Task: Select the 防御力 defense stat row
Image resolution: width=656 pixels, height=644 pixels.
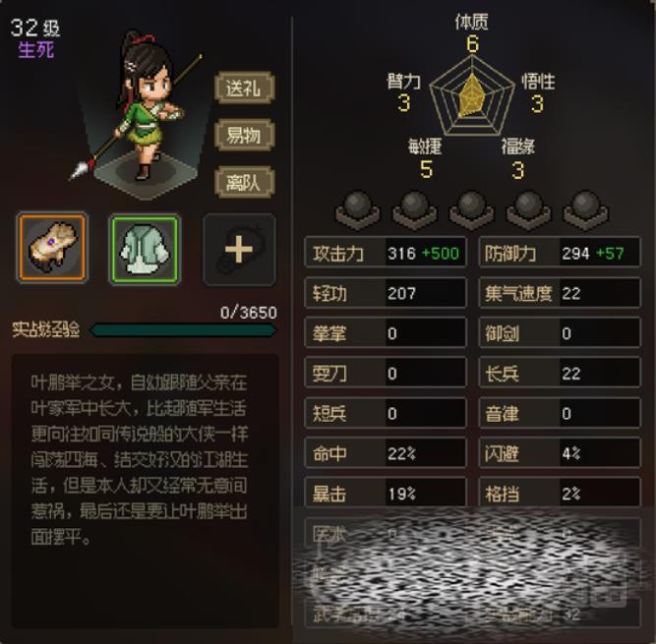Action: [560, 252]
